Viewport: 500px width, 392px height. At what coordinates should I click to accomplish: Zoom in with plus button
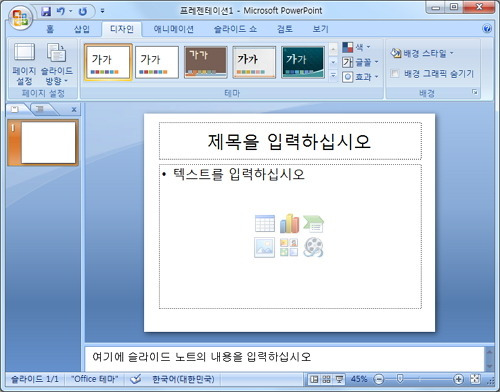tap(458, 379)
